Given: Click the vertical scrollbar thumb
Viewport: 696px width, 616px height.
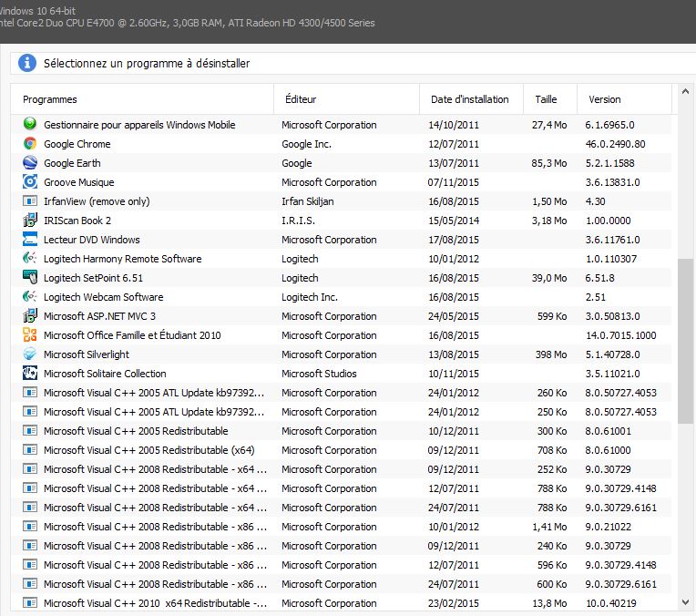Looking at the screenshot, I should pos(685,341).
